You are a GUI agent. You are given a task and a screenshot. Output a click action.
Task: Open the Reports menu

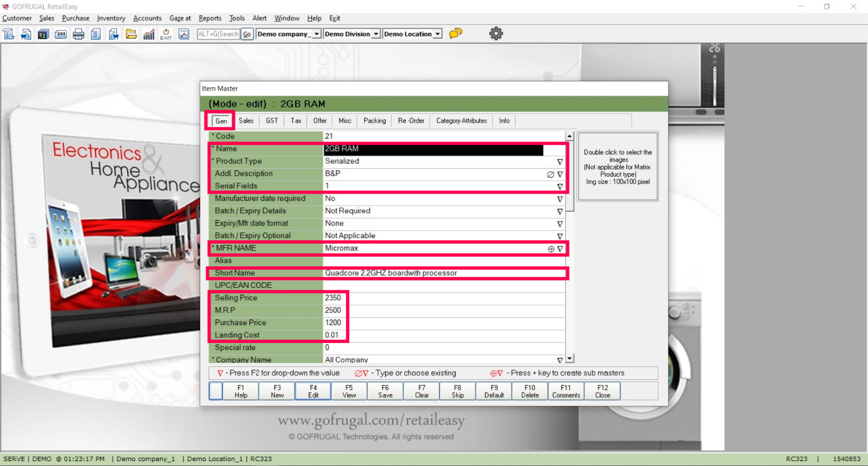(x=210, y=18)
